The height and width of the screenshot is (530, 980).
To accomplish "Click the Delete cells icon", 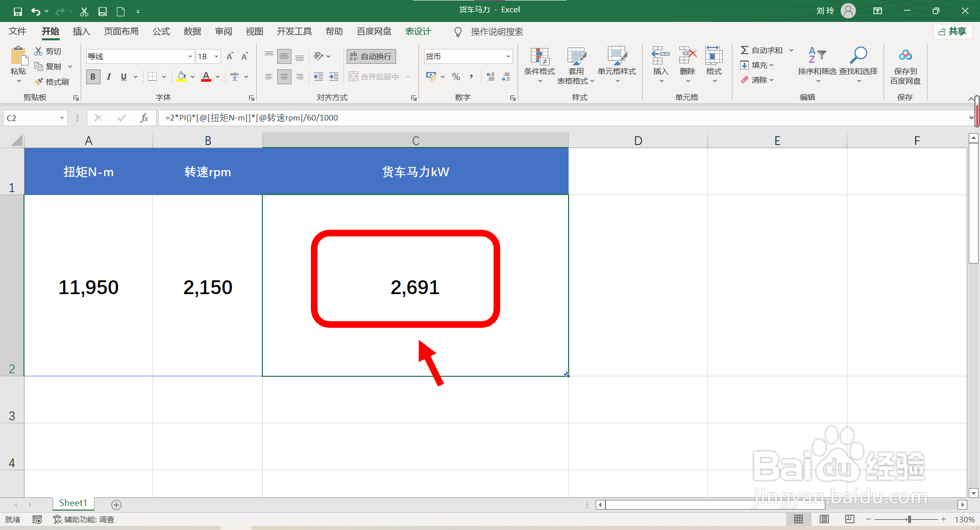I will tap(688, 55).
